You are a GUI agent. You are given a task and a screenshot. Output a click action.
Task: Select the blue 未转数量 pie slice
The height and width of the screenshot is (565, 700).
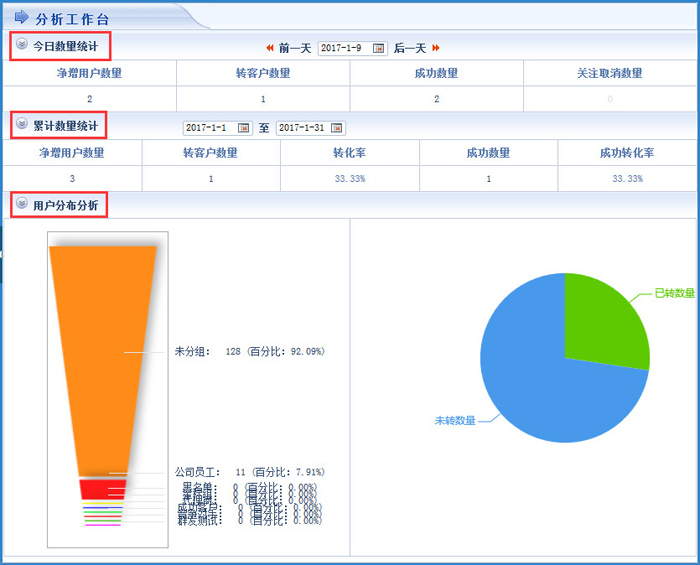pos(540,390)
